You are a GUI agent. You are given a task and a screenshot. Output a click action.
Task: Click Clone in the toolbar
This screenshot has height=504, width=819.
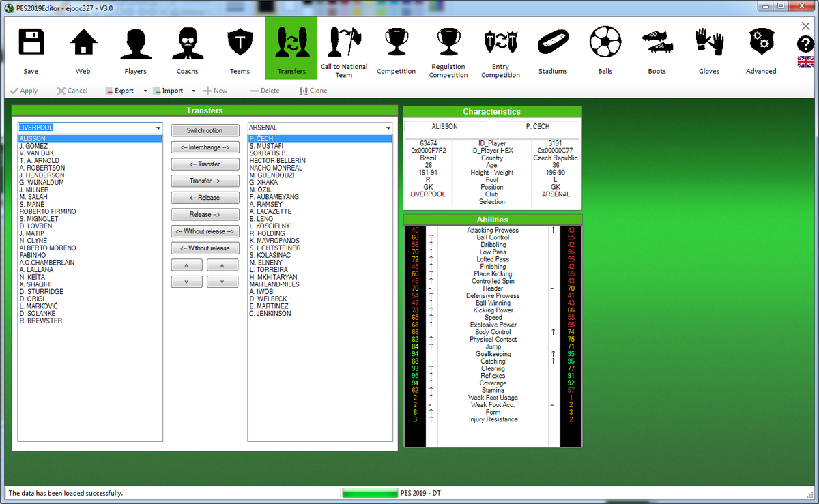[313, 91]
